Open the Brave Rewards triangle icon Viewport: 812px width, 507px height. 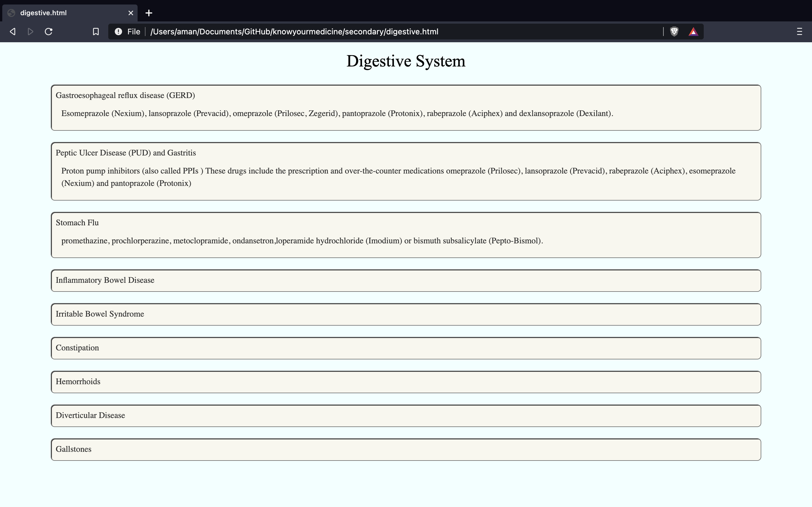tap(693, 32)
